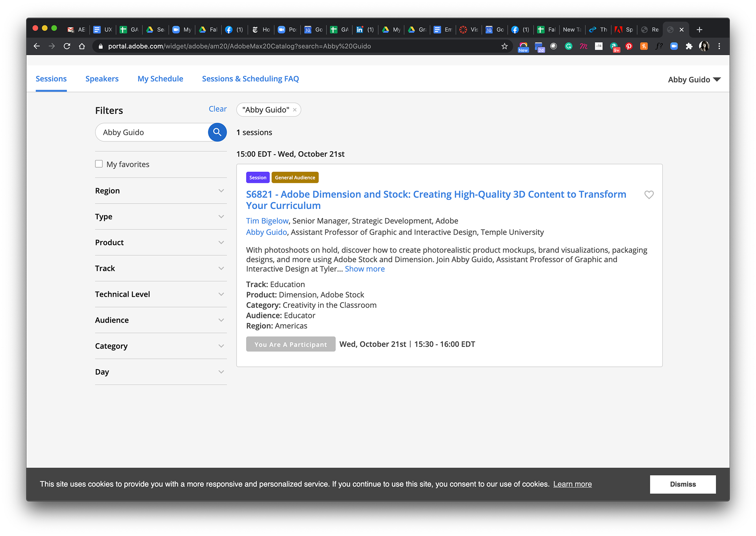Open the extension with 2d badge

tap(539, 47)
